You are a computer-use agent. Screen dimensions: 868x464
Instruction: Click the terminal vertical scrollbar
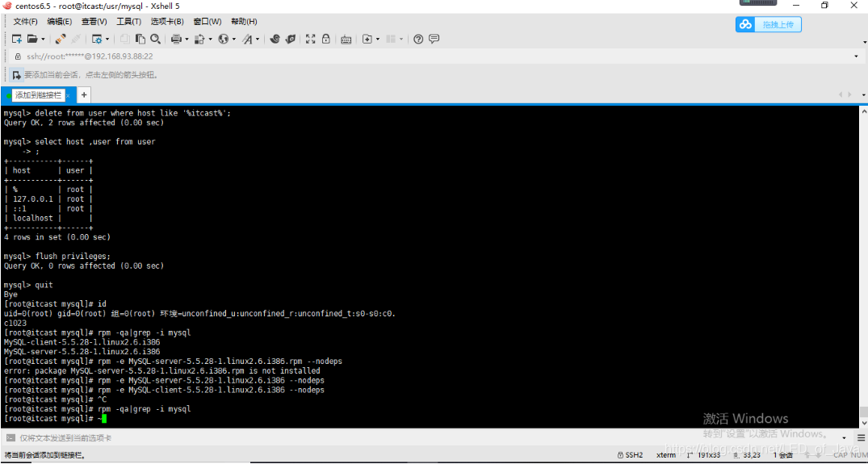[x=864, y=266]
